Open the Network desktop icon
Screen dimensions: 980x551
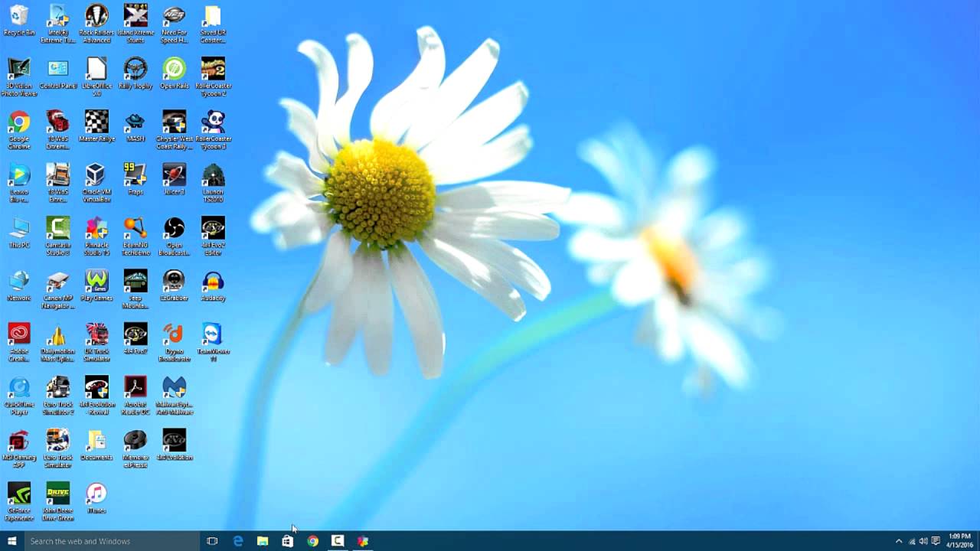click(x=19, y=285)
